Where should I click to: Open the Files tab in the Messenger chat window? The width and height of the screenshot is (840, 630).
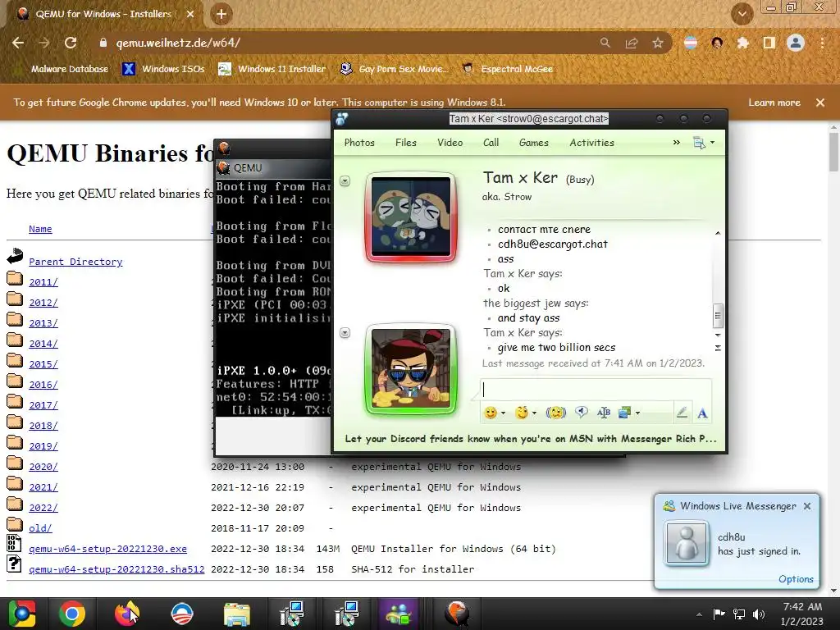tap(406, 143)
